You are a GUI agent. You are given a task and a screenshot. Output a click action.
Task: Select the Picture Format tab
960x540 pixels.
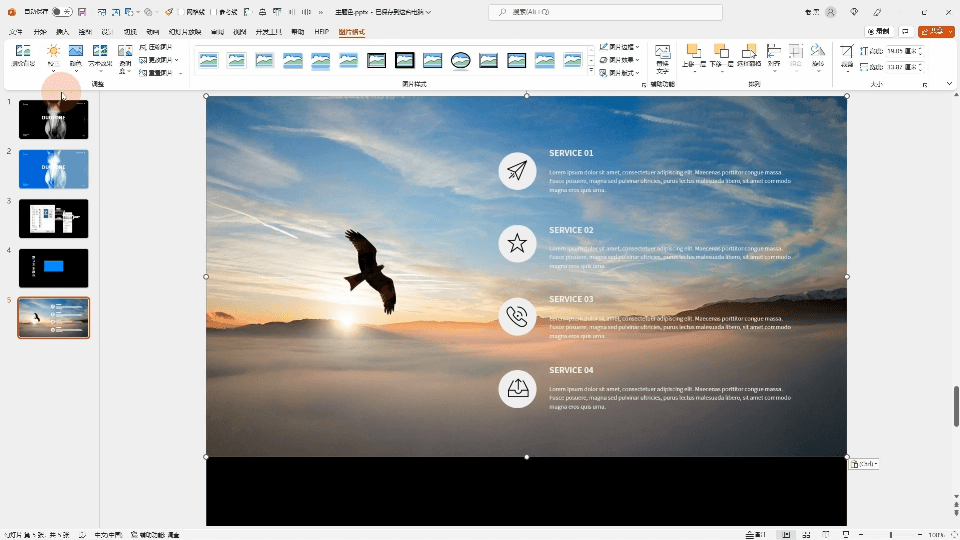tap(351, 32)
